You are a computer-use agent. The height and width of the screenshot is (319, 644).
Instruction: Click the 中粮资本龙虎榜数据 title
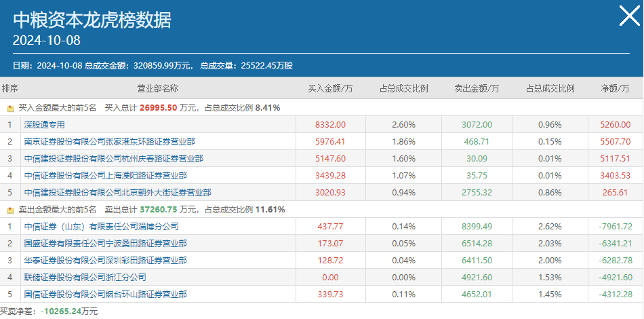click(92, 20)
